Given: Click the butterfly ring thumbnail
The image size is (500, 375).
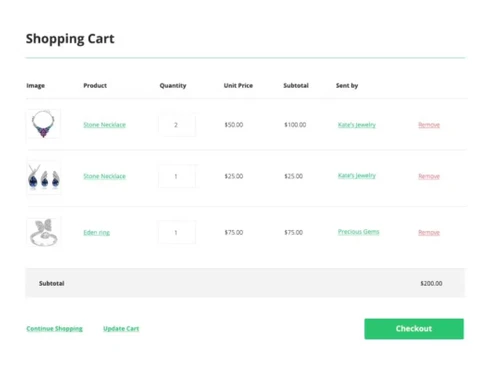Looking at the screenshot, I should pyautogui.click(x=44, y=232).
